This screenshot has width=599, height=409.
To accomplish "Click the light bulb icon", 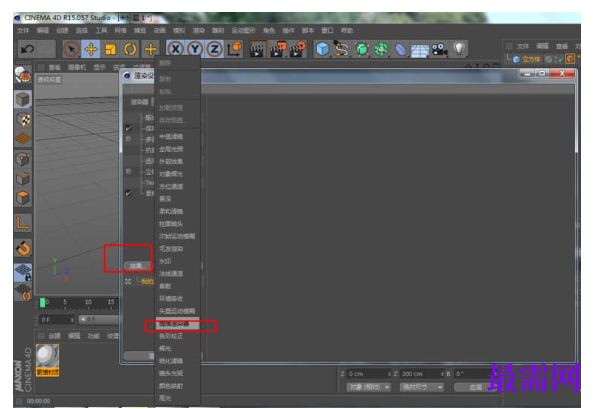I will pyautogui.click(x=459, y=48).
